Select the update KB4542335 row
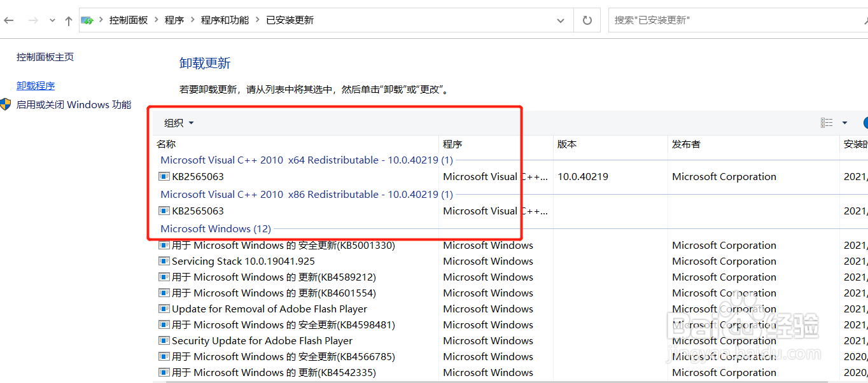 274,372
